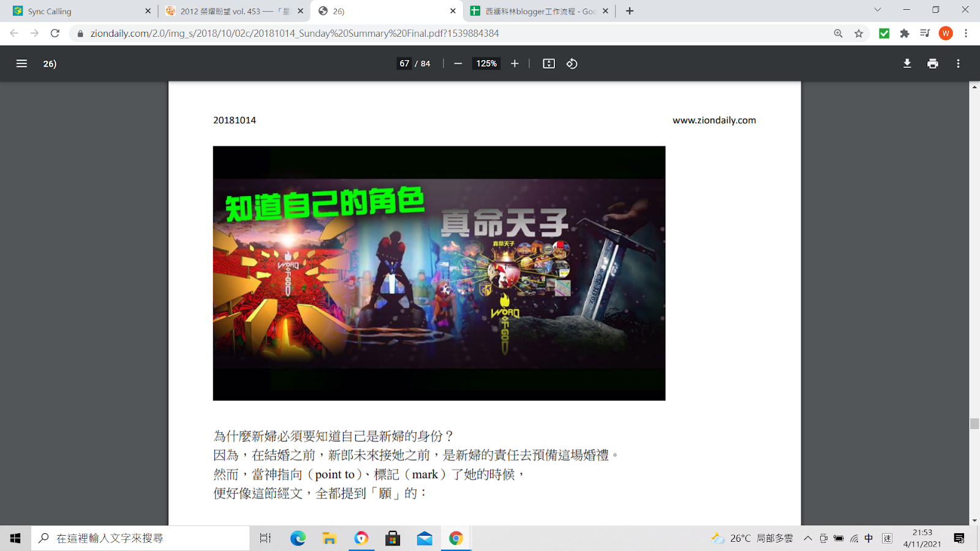The image size is (980, 551).
Task: Select the address bar URL
Action: pos(295,34)
